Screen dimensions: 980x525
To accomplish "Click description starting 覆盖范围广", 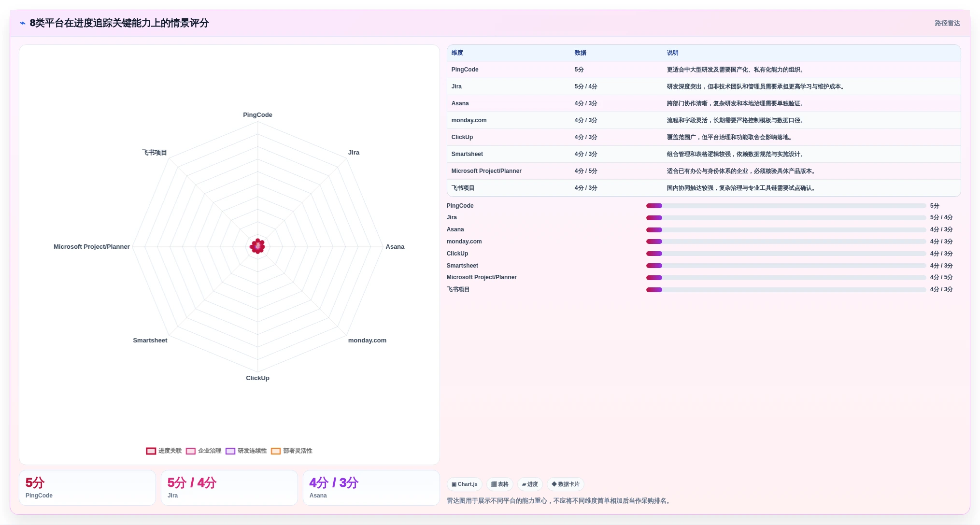I will coord(730,137).
